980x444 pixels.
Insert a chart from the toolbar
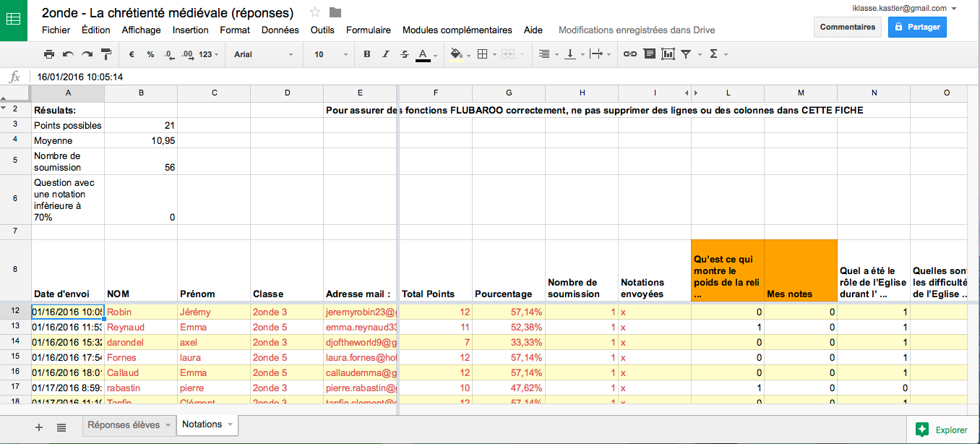coord(668,54)
